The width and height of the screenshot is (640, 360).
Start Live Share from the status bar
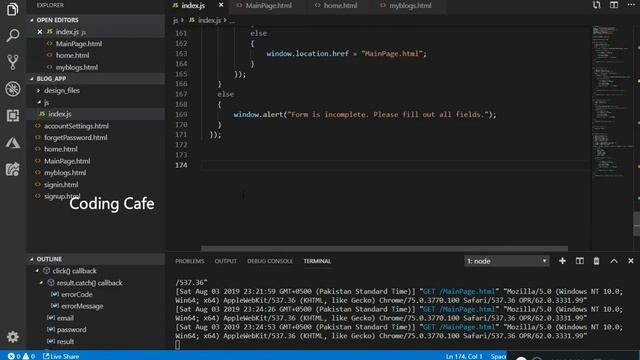click(61, 356)
